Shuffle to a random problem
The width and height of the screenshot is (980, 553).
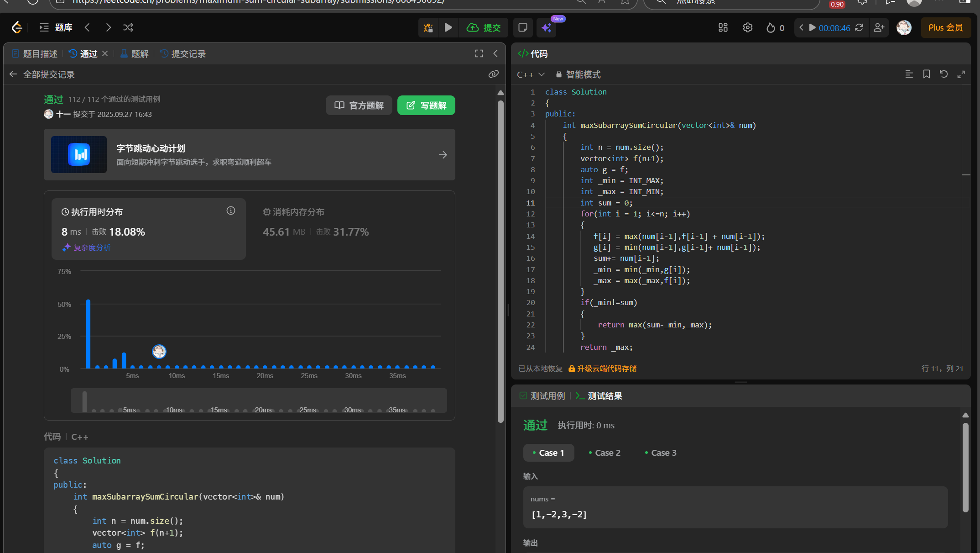point(128,28)
